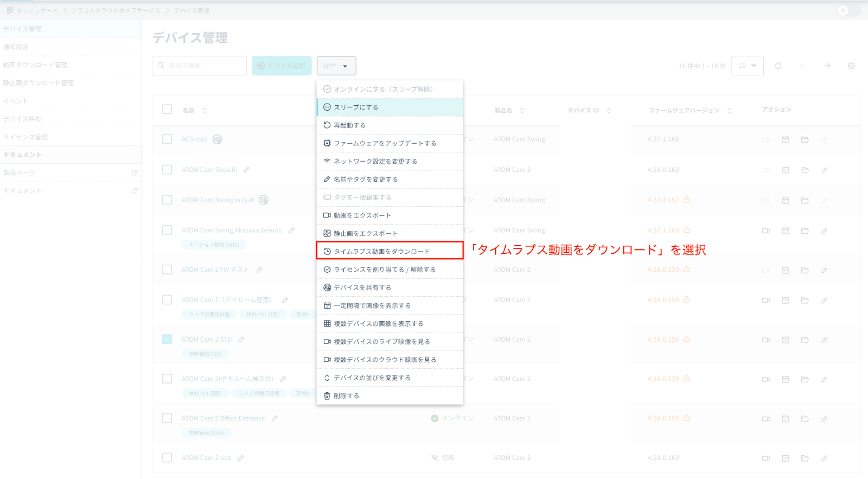Sort by 製品名 column arrows

[x=522, y=110]
